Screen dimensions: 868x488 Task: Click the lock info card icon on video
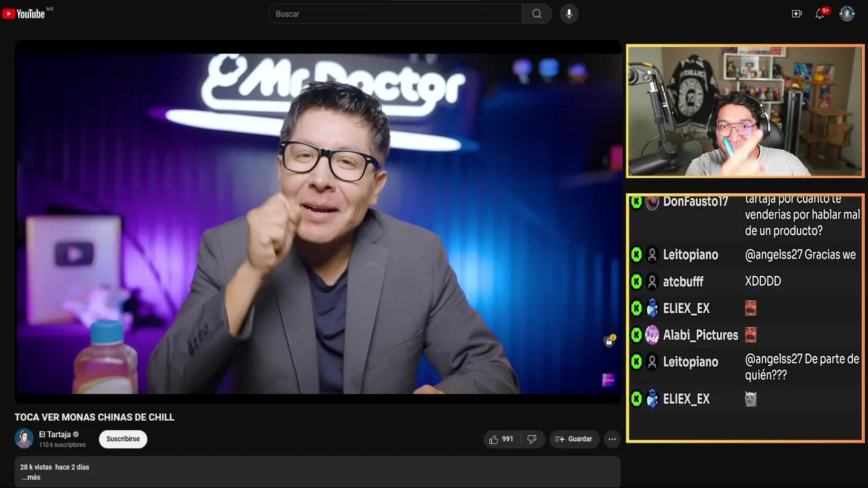[610, 341]
